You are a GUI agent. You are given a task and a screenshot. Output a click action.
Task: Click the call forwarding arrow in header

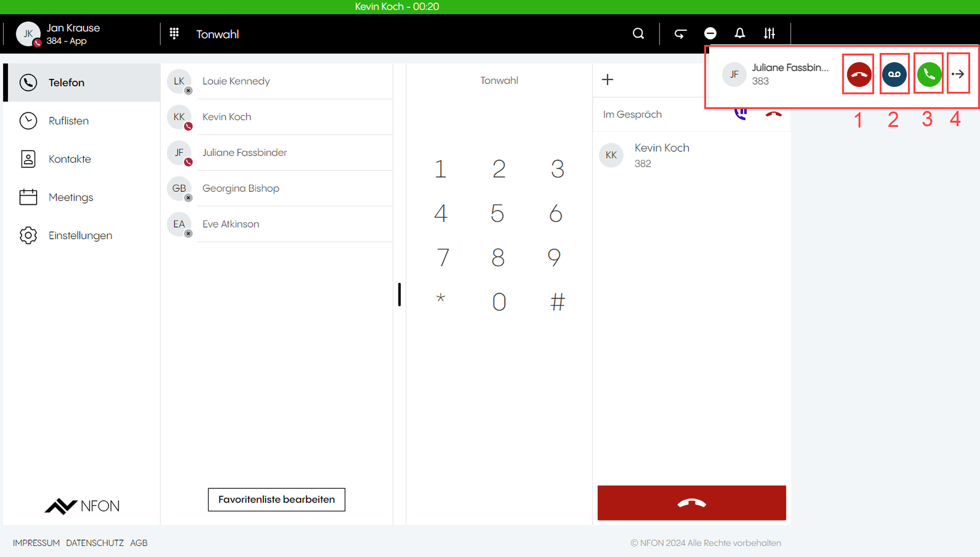(x=680, y=34)
